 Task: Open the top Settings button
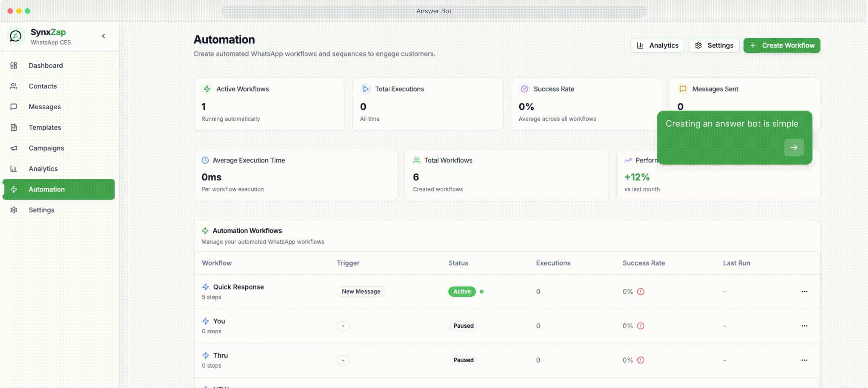pos(714,46)
